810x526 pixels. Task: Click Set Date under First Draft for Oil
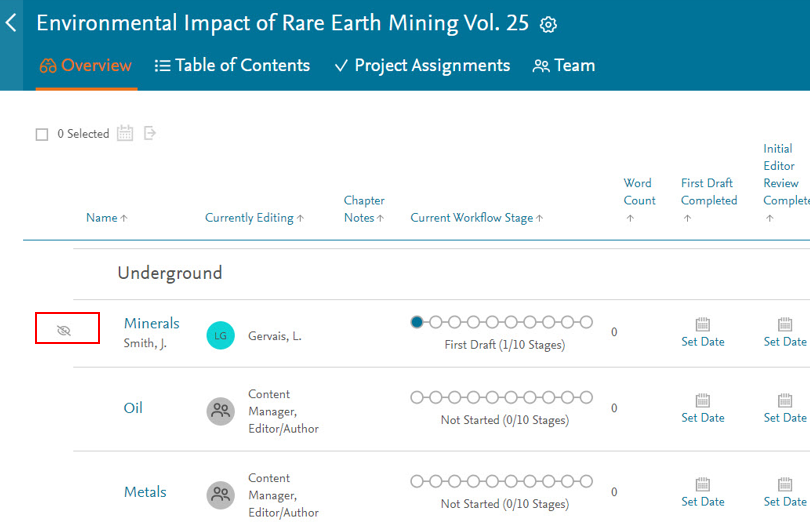(702, 418)
